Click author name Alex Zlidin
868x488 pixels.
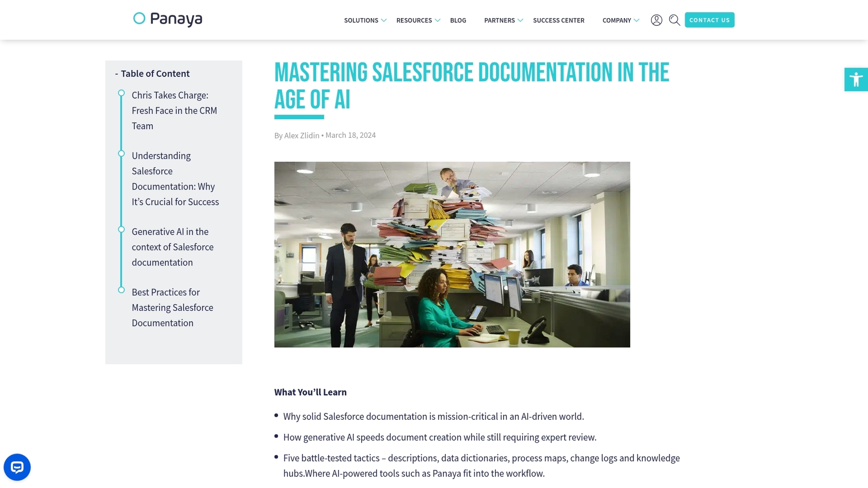(x=302, y=135)
